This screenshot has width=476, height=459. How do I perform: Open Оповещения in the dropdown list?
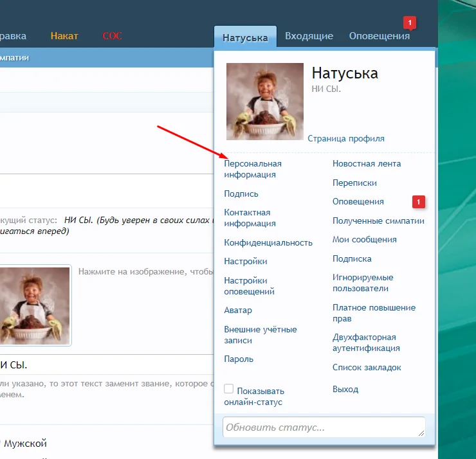click(x=358, y=201)
